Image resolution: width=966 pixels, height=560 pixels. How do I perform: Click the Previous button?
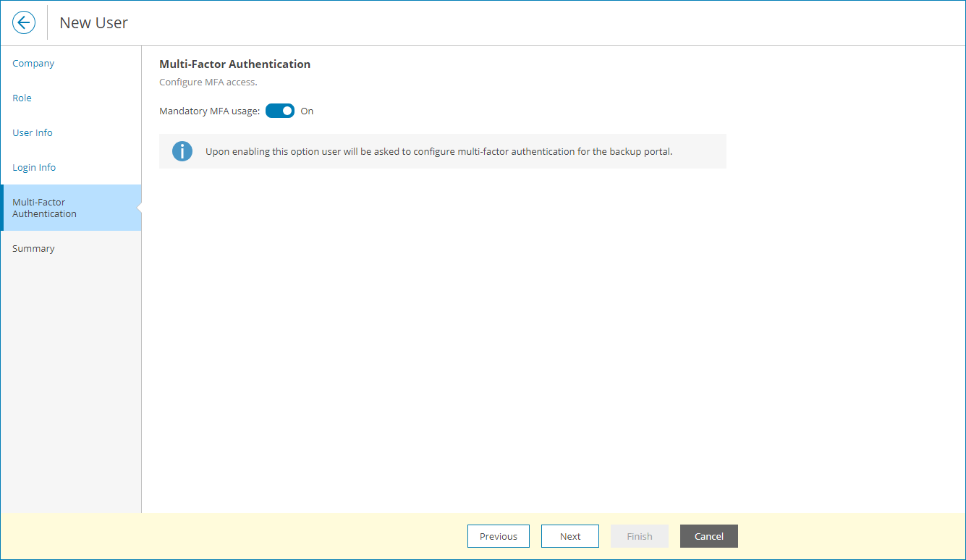[x=498, y=536]
